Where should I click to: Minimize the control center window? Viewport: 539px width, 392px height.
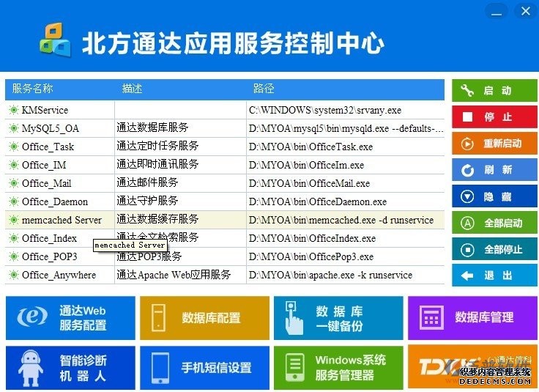pos(496,11)
